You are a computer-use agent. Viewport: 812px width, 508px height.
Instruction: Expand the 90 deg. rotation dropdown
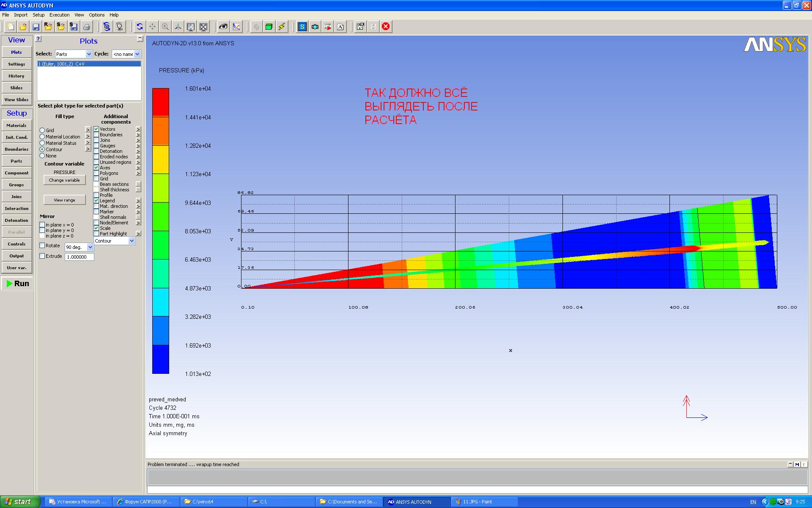79,247
